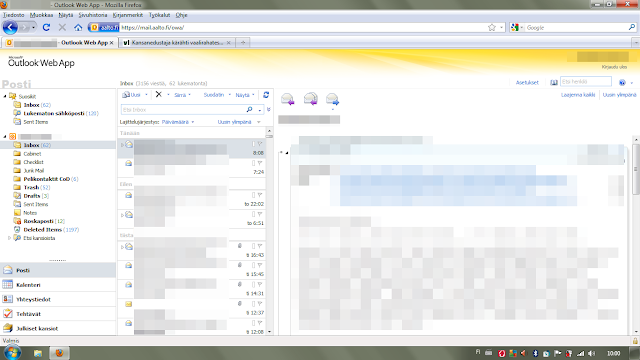The image size is (640, 360).
Task: Click the Reply All icon
Action: tap(310, 99)
